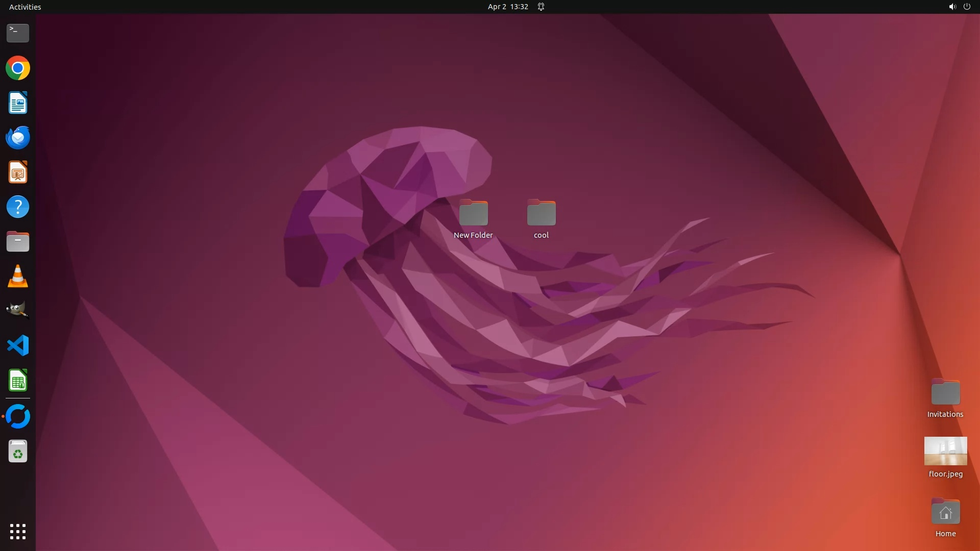
Task: Launch VLC media player
Action: point(18,277)
